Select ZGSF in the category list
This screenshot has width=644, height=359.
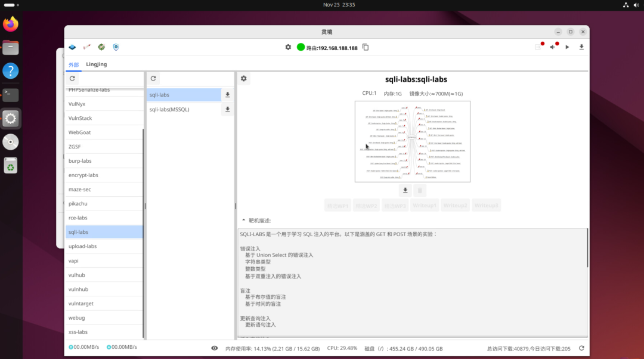tap(104, 147)
